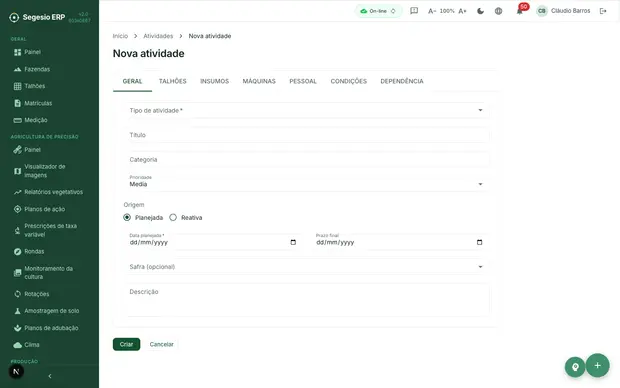Open Monitoramento da cultura icon
Screen dimensions: 620x388
(17, 273)
